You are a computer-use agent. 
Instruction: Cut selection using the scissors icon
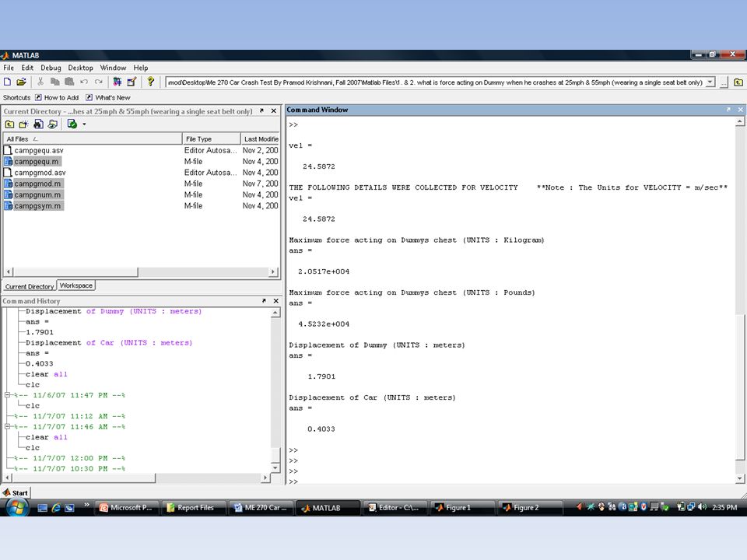tap(40, 82)
